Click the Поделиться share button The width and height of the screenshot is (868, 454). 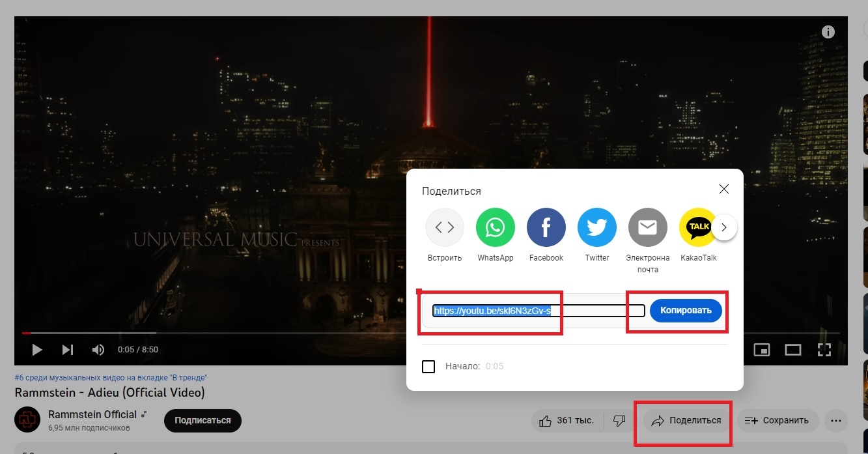687,421
